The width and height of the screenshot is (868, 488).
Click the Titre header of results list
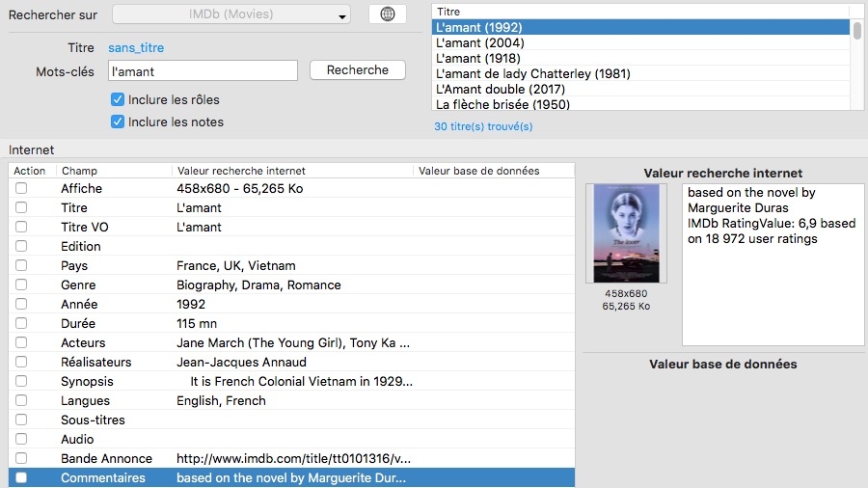(x=637, y=12)
